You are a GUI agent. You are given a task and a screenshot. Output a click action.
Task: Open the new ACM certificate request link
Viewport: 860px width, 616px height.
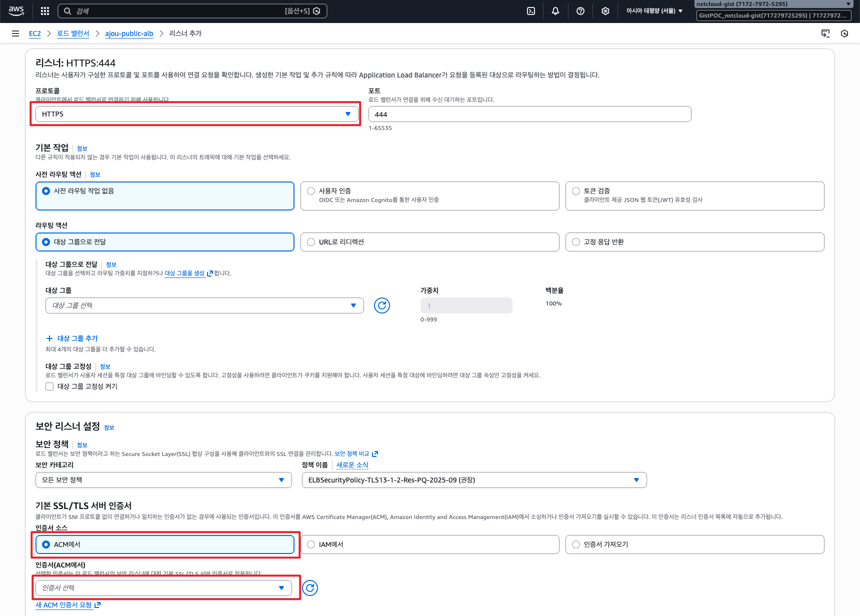[x=63, y=605]
